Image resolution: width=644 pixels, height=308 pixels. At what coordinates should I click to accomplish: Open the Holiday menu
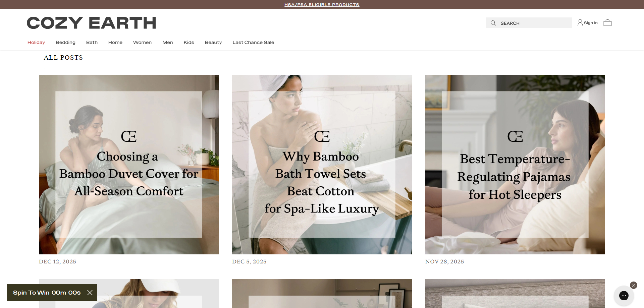point(36,42)
